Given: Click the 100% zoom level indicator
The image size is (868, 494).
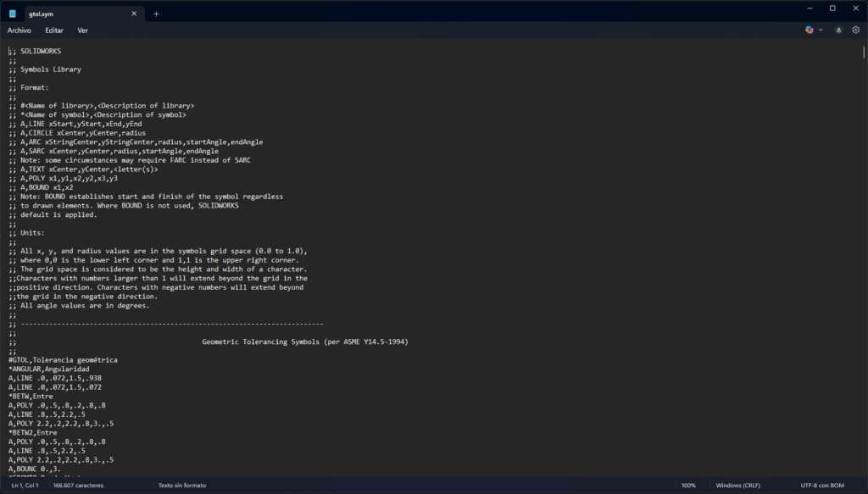Looking at the screenshot, I should 688,486.
